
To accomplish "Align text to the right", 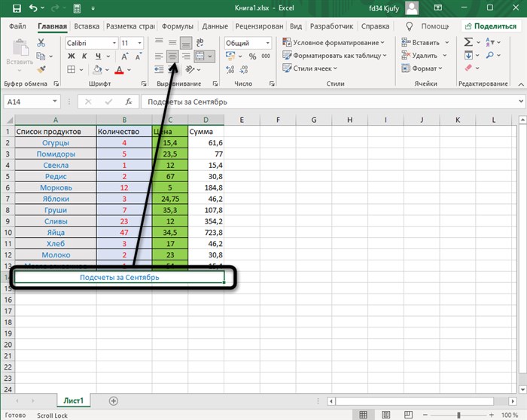I will 186,56.
